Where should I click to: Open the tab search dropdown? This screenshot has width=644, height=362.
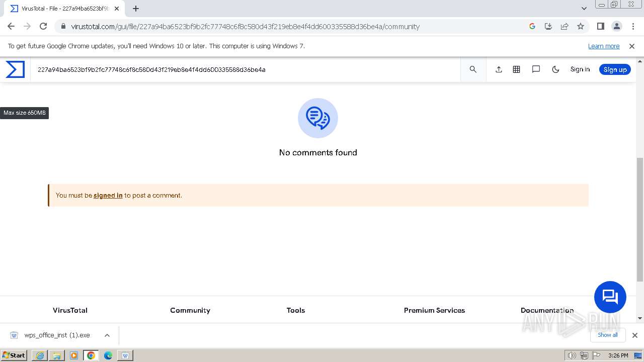click(x=584, y=9)
